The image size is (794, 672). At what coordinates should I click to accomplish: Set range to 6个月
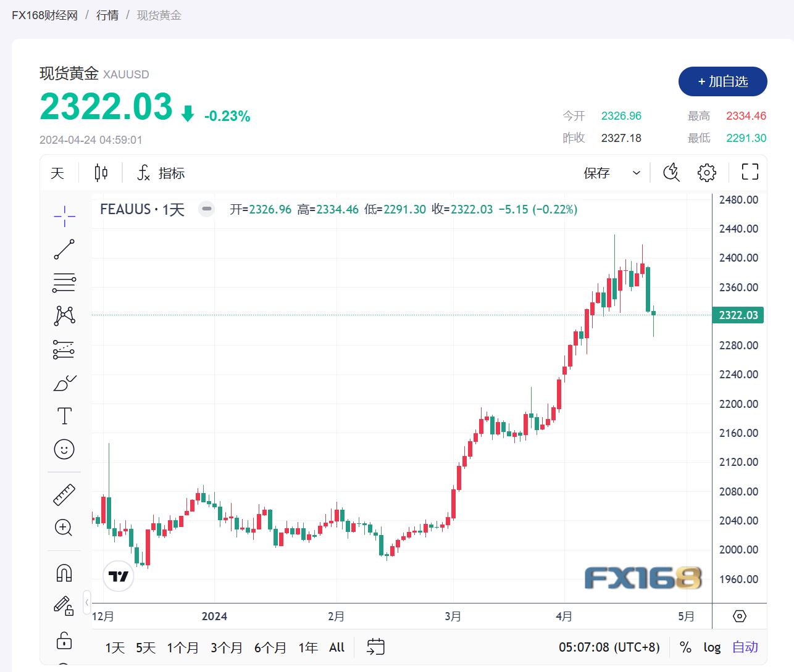point(270,647)
